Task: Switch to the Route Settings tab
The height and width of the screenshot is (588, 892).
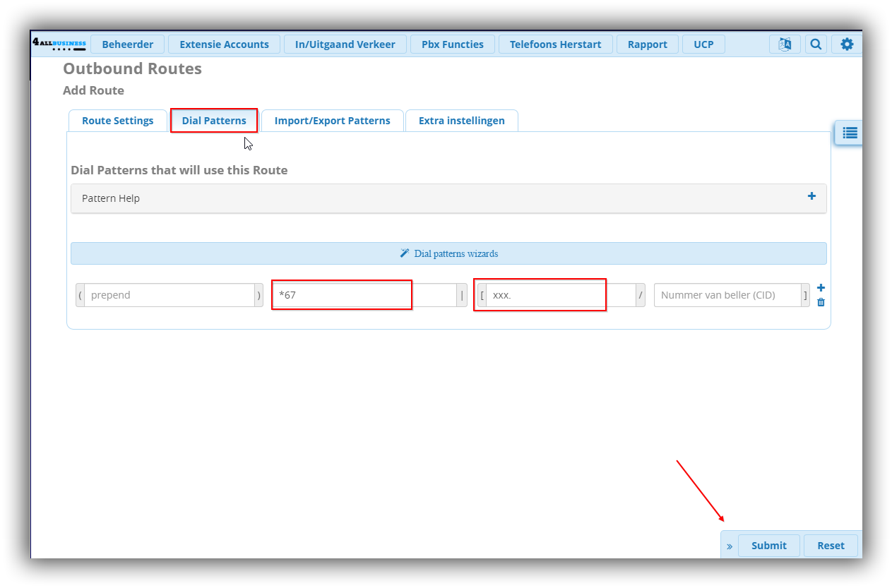Action: (x=117, y=121)
